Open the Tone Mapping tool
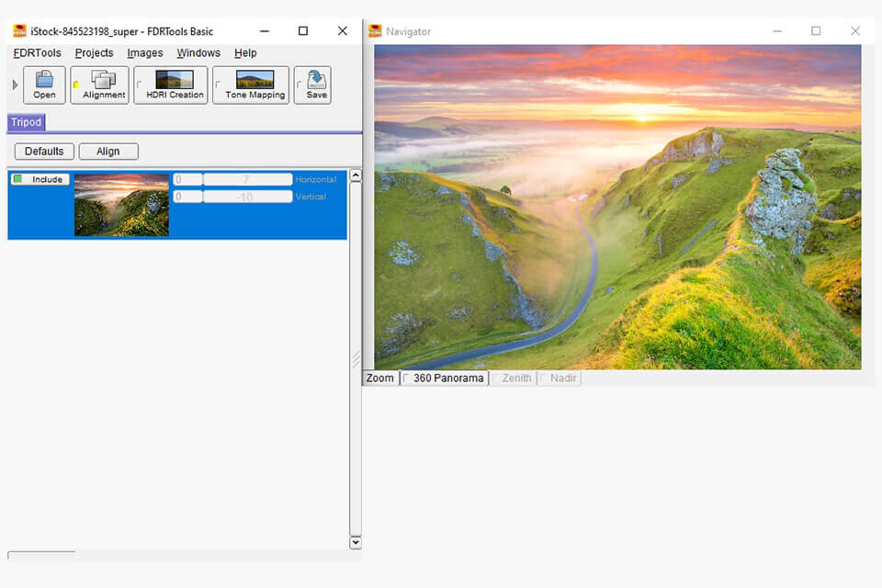Viewport: 882px width, 588px height. pos(250,85)
